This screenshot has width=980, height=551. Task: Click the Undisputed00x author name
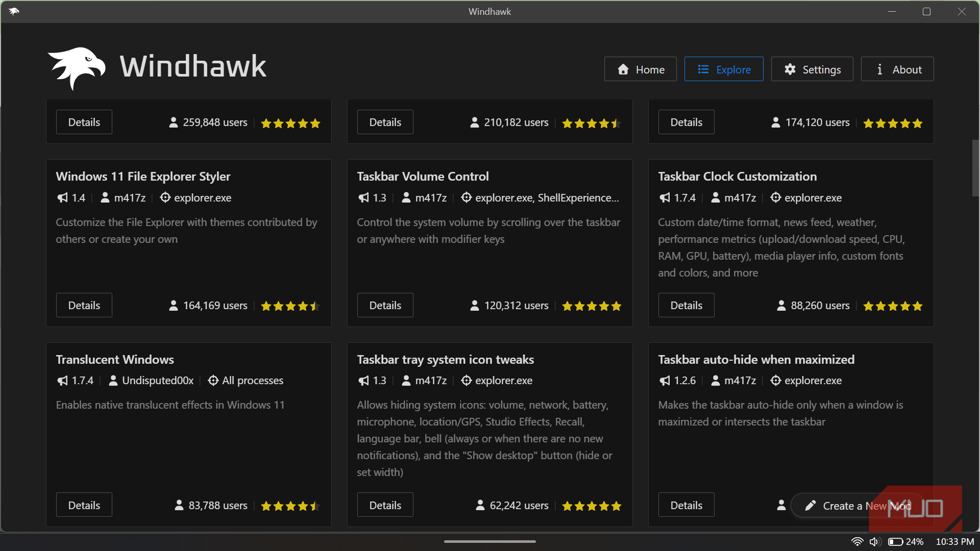pyautogui.click(x=158, y=381)
